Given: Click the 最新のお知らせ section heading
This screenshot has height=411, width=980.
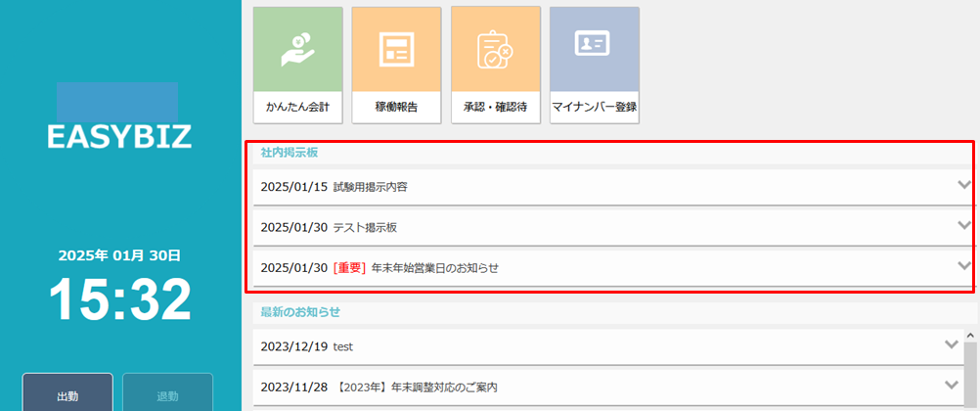Looking at the screenshot, I should pyautogui.click(x=300, y=312).
